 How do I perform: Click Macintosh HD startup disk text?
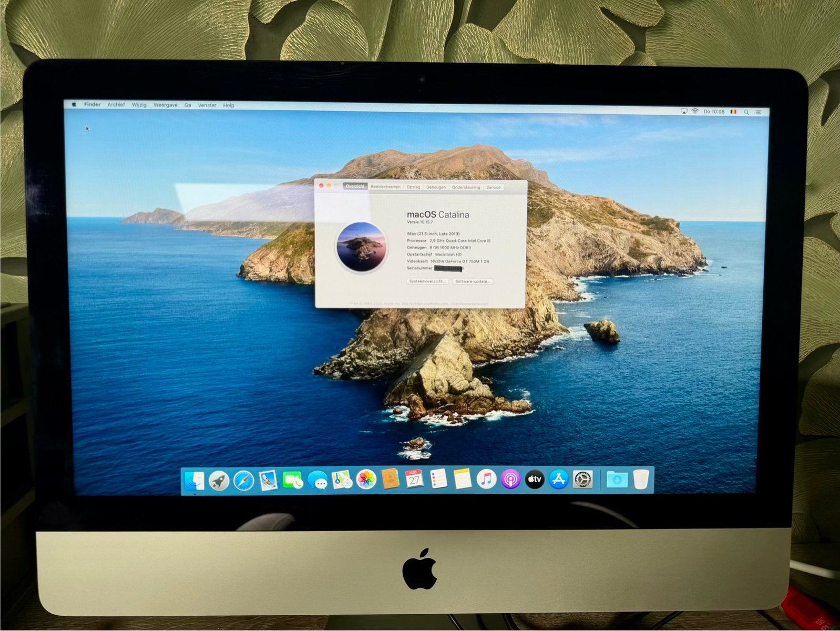point(448,254)
